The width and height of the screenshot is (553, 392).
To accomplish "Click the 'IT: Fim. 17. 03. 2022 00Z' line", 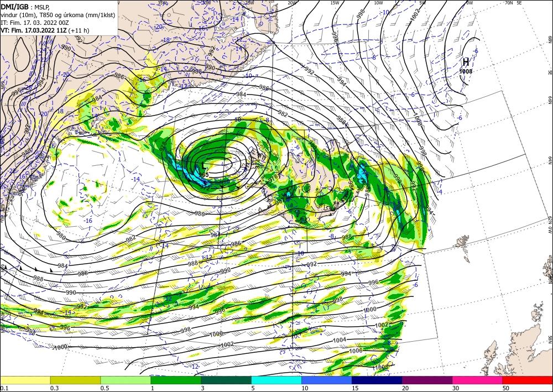I will pos(34,23).
